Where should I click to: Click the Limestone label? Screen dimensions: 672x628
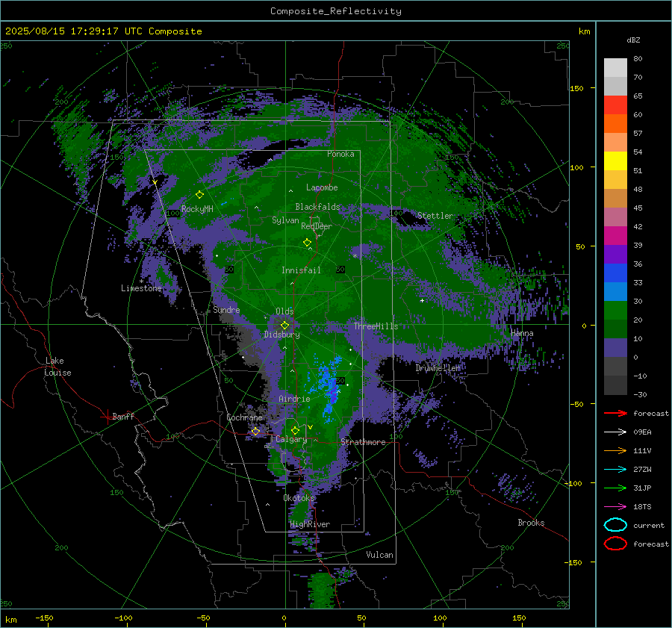141,288
